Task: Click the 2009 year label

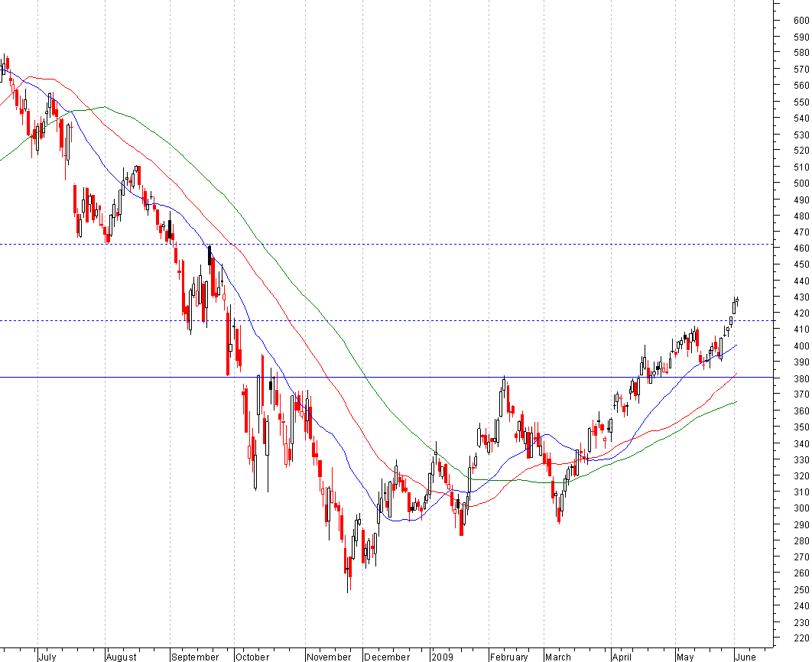Action: click(x=442, y=657)
